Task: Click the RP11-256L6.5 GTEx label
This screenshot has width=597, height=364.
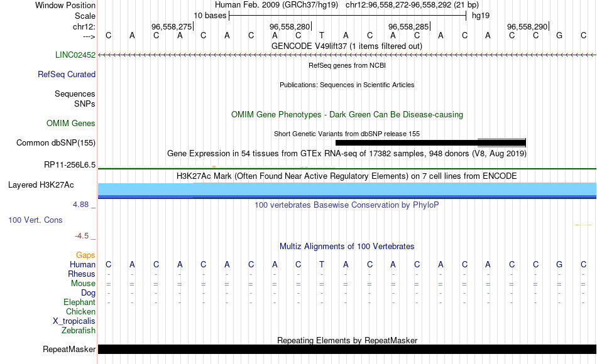Action: click(70, 164)
